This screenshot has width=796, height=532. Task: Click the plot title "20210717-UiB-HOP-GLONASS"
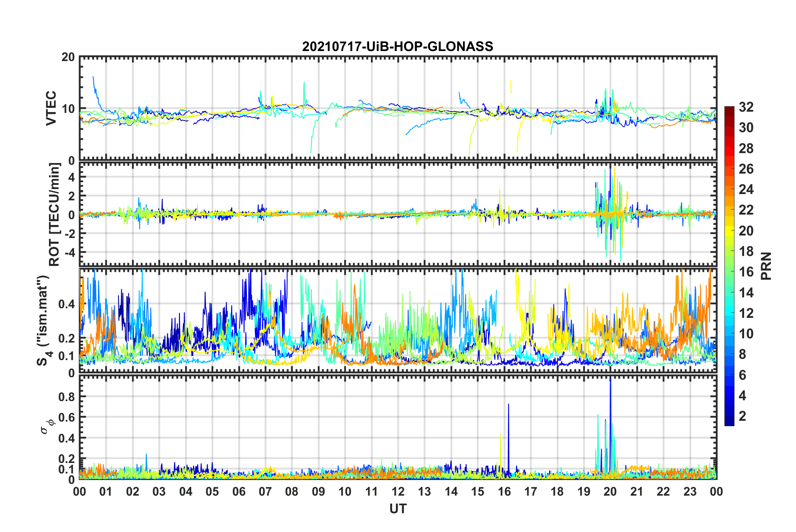point(398,46)
